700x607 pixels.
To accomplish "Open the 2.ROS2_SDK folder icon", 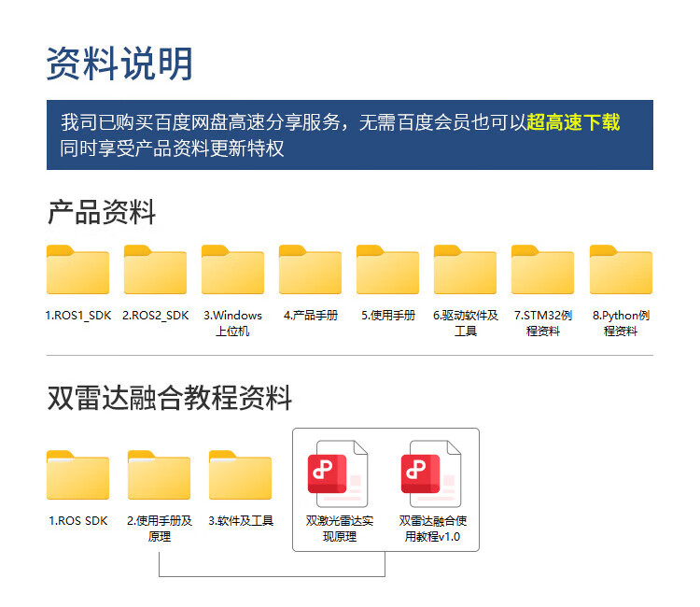I will [155, 271].
